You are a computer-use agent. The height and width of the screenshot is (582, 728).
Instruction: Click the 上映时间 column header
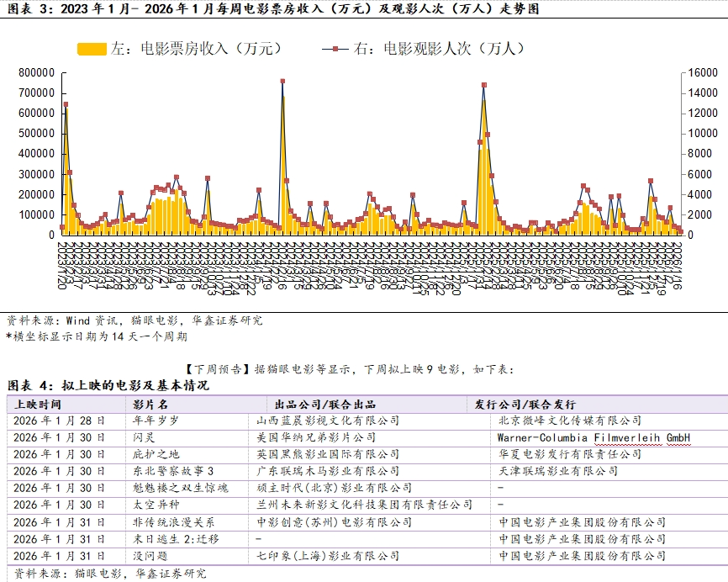point(38,404)
